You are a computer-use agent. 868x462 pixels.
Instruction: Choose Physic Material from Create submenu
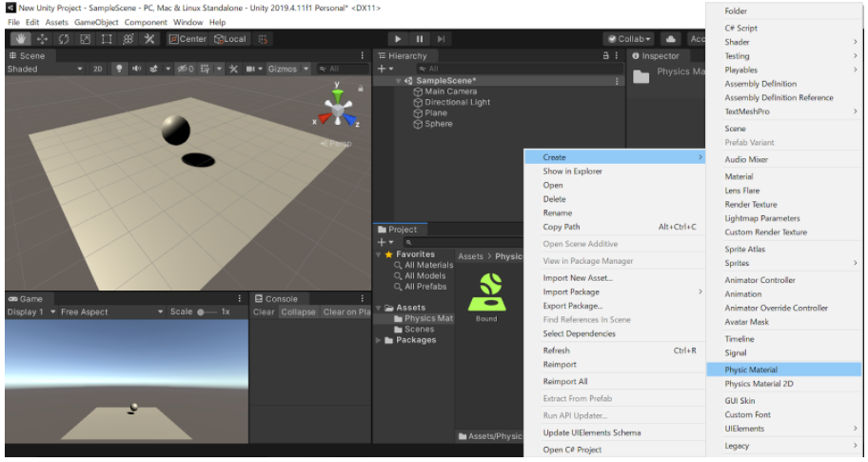click(x=784, y=370)
